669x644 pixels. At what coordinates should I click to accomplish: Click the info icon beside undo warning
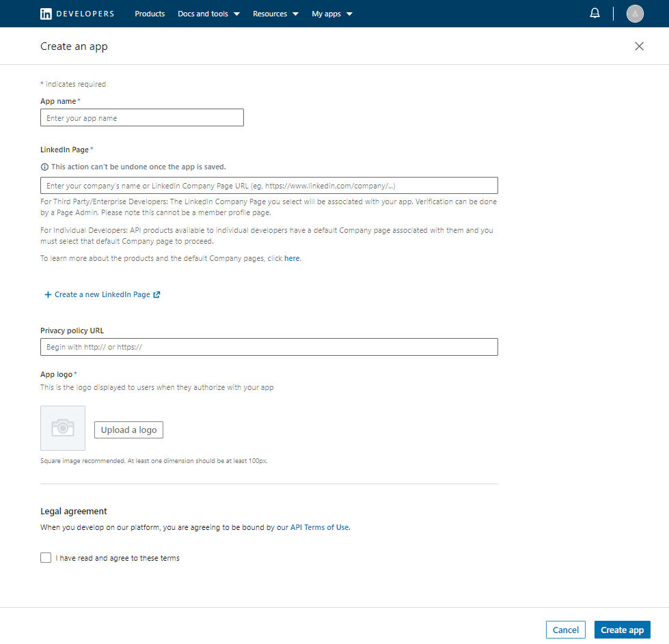tap(44, 167)
